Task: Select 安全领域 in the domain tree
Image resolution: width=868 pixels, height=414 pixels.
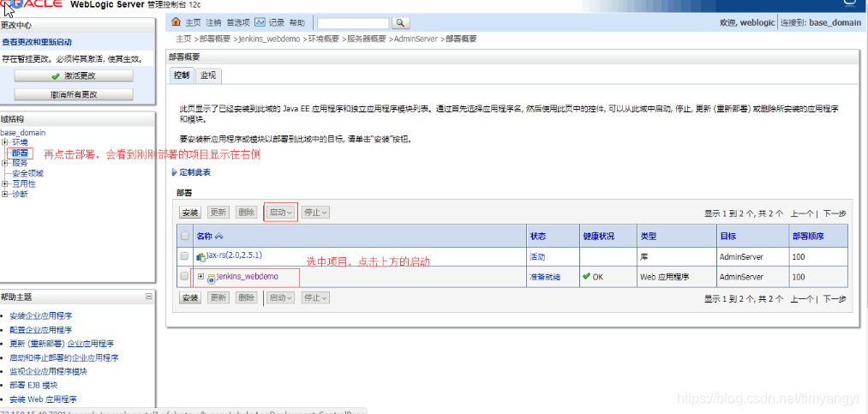Action: [27, 173]
